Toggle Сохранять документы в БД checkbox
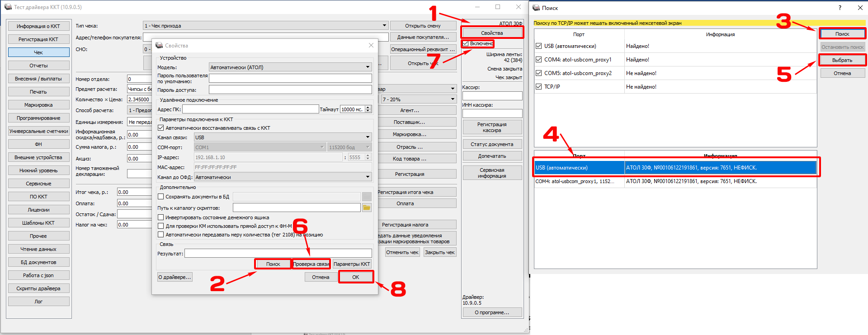 [x=160, y=197]
